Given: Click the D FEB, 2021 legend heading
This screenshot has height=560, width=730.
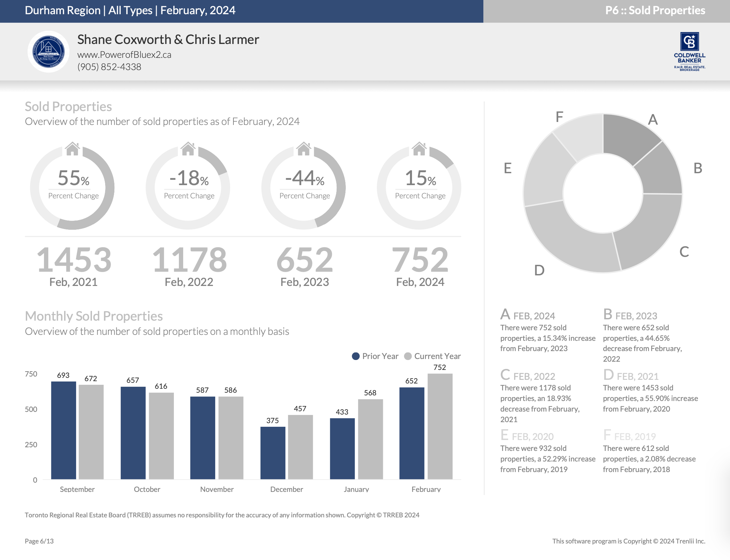Looking at the screenshot, I should pos(631,375).
